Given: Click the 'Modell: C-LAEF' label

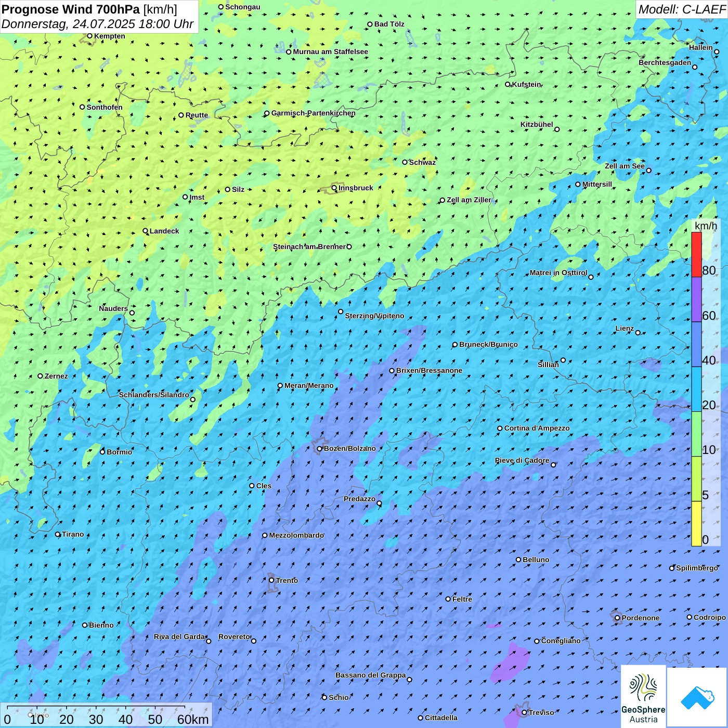Looking at the screenshot, I should click(x=682, y=9).
